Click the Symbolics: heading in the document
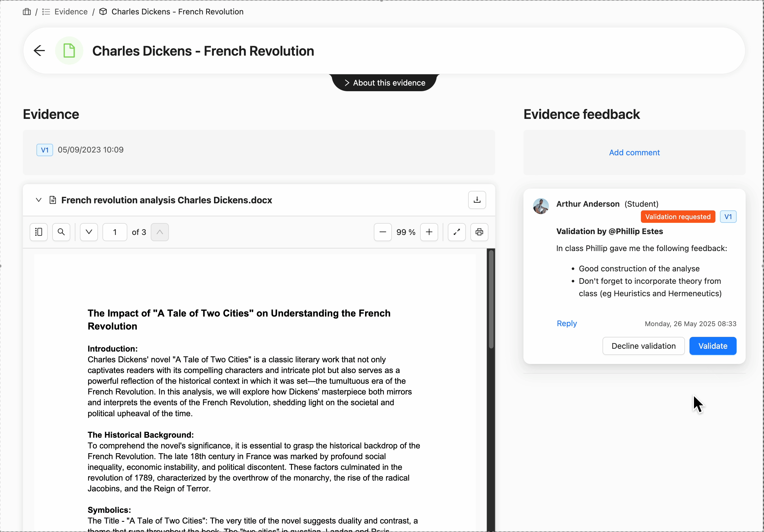This screenshot has height=532, width=764. tap(109, 510)
